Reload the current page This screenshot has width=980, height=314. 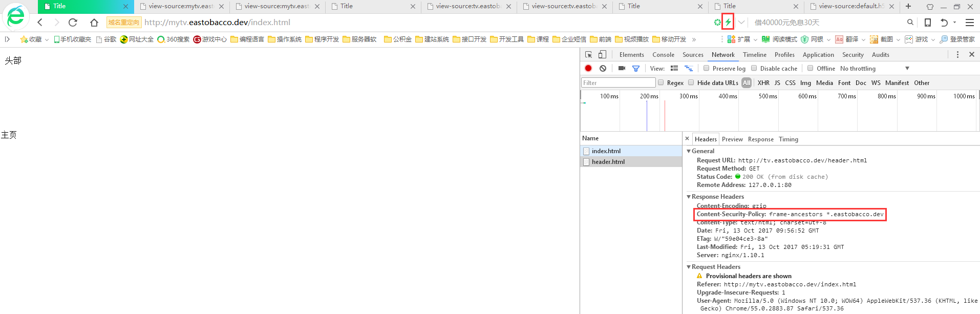(73, 23)
